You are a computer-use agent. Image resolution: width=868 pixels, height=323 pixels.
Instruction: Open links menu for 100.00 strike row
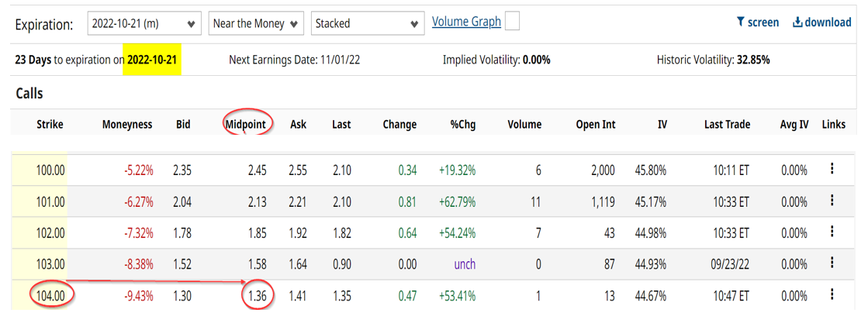coord(832,170)
